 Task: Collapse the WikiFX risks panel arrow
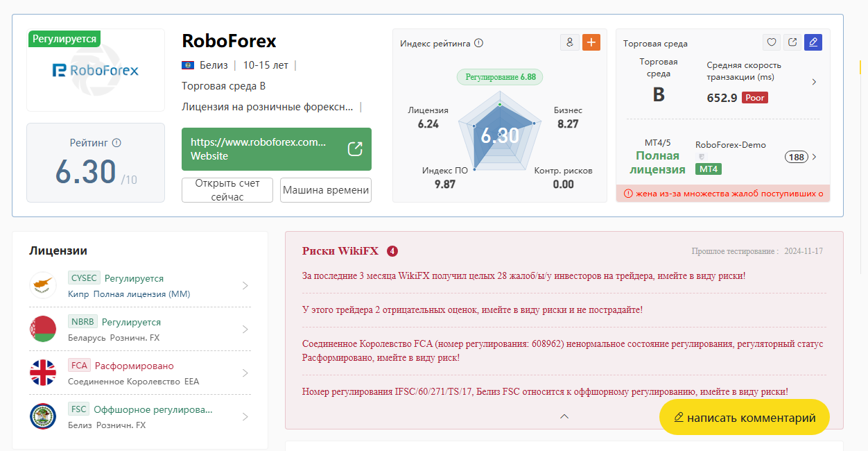coord(564,416)
